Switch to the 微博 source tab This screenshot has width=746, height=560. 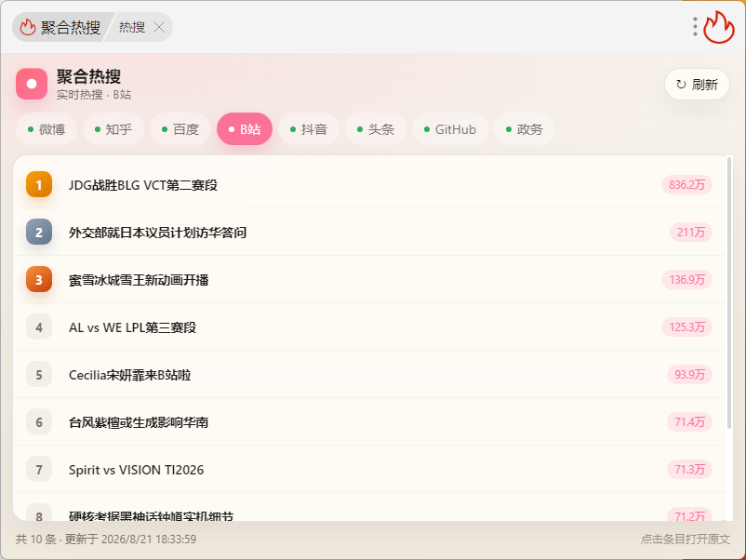pyautogui.click(x=47, y=129)
